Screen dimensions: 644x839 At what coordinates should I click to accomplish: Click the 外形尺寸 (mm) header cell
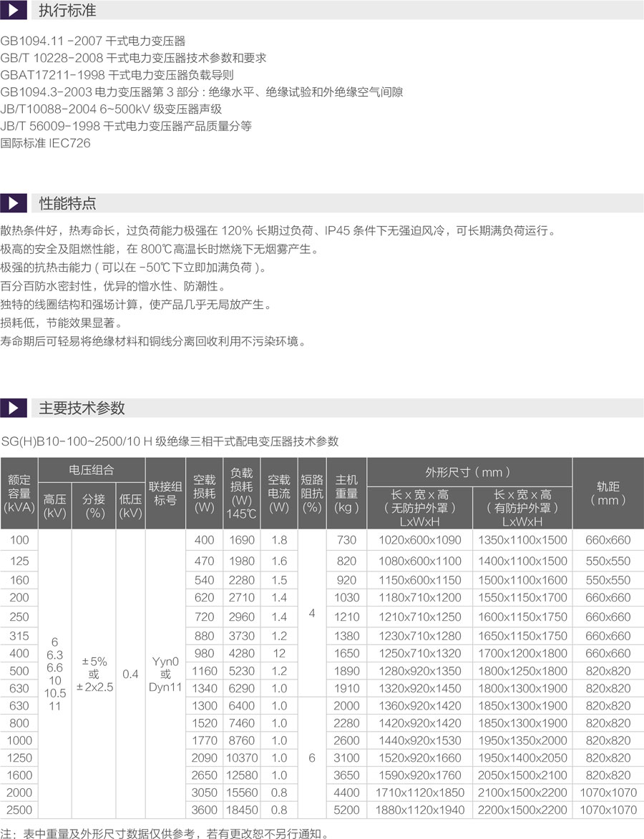click(x=469, y=472)
